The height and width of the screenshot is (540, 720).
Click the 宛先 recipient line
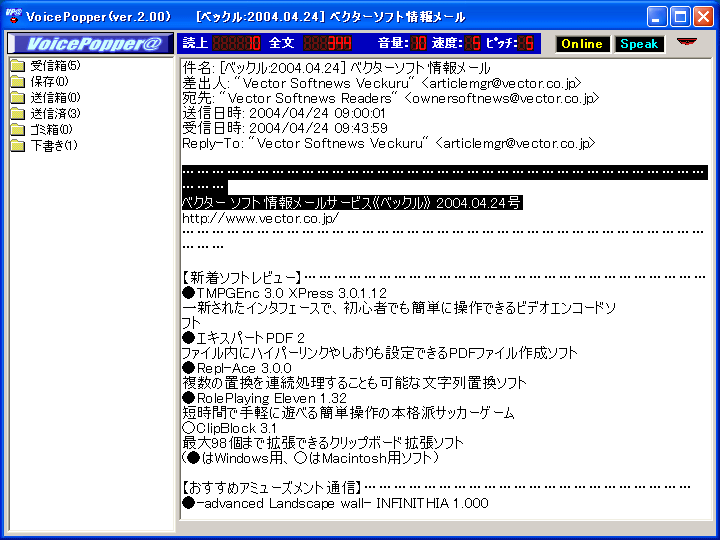[391, 98]
